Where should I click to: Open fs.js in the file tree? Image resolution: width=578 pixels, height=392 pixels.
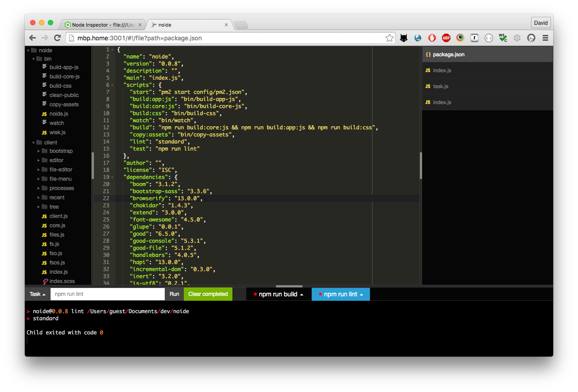click(54, 244)
